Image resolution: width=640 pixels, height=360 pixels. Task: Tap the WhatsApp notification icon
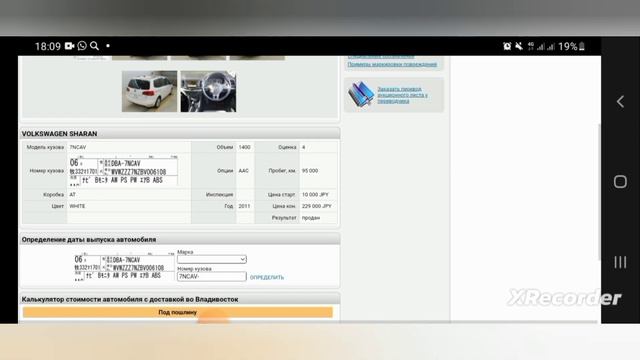[x=82, y=46]
